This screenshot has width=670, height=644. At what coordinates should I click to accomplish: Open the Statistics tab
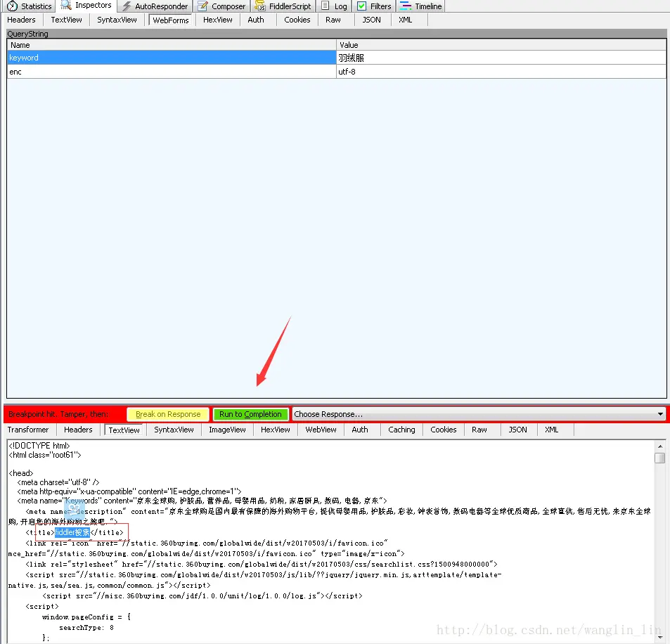click(x=30, y=6)
